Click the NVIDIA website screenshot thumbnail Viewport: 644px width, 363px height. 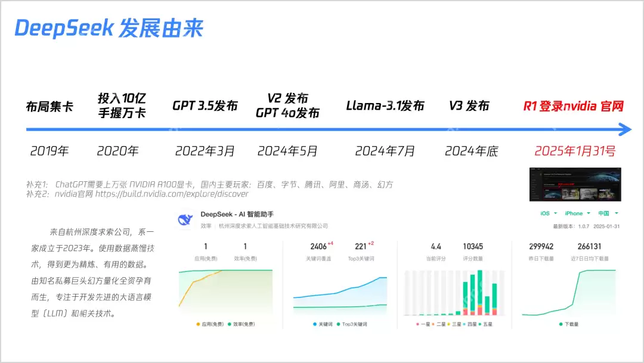coord(574,185)
